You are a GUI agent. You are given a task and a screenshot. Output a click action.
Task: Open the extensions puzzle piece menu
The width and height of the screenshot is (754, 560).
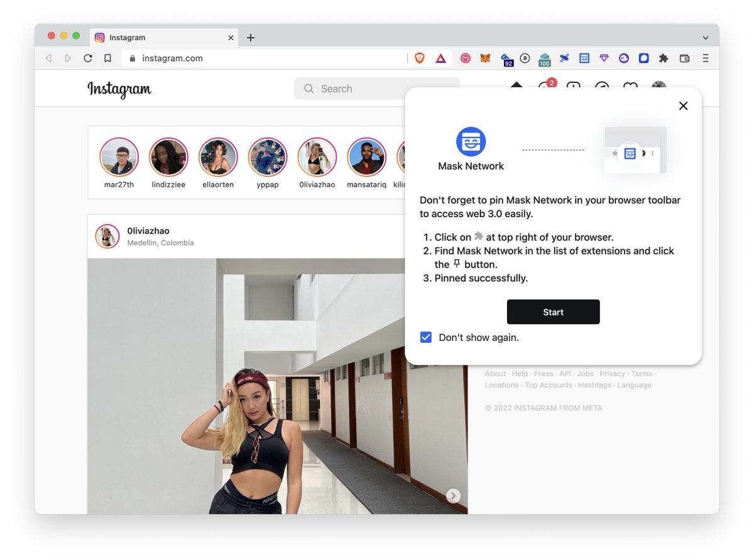coord(664,58)
